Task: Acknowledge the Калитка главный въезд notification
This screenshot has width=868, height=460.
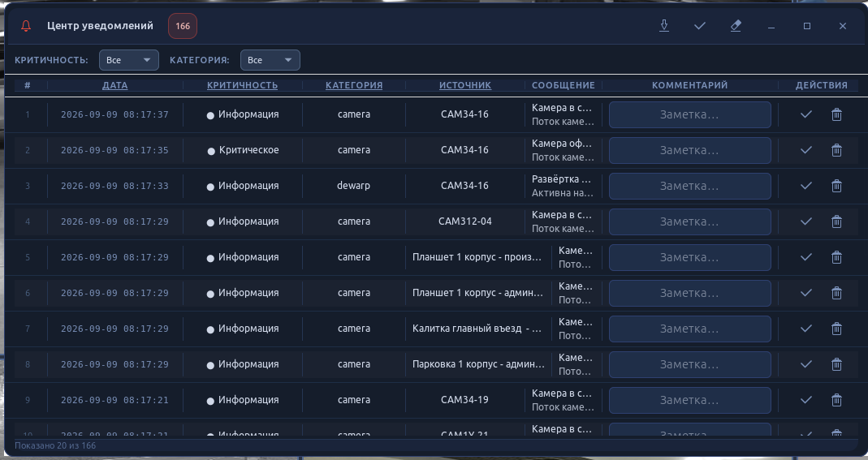Action: (x=806, y=329)
